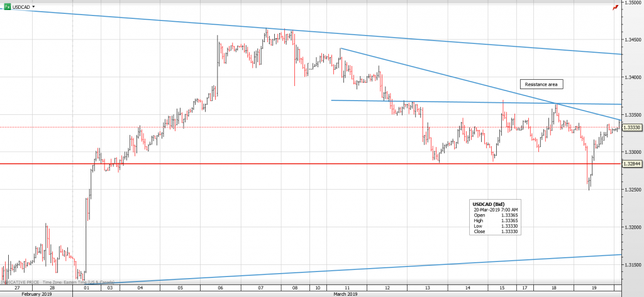Click the USDCAD symbol name text

(x=21, y=6)
